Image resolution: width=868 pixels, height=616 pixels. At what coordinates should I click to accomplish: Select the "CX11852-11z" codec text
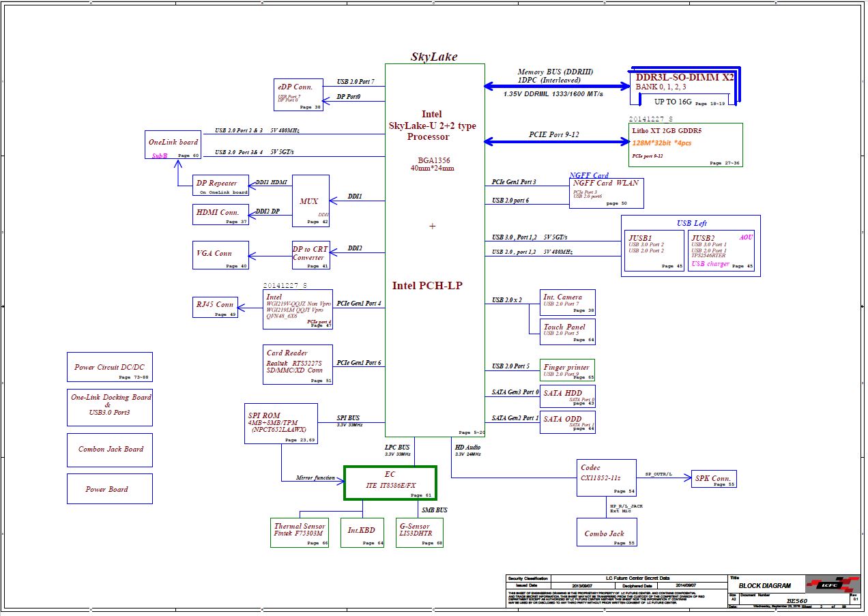click(601, 478)
